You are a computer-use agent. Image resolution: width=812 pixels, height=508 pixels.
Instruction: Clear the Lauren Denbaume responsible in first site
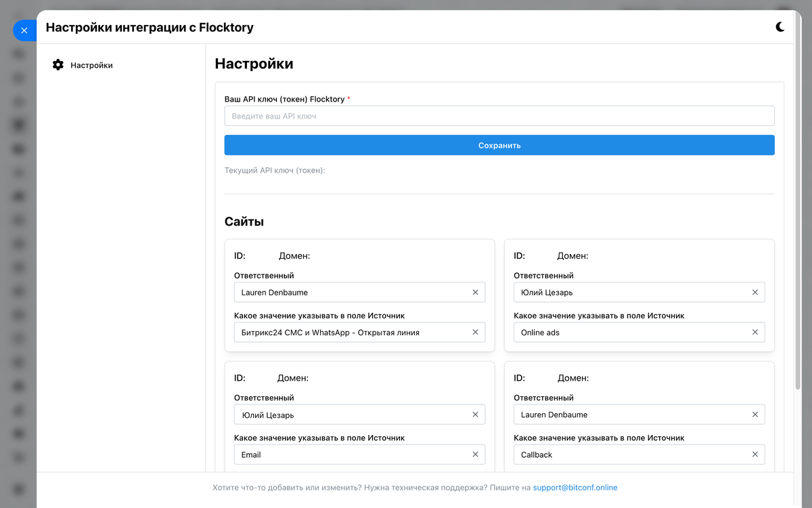pyautogui.click(x=475, y=293)
